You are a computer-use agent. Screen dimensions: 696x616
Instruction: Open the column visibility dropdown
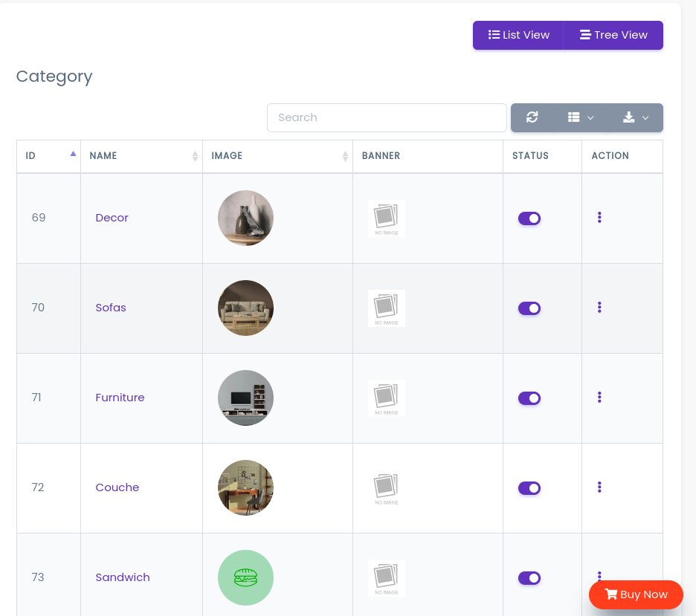(582, 117)
